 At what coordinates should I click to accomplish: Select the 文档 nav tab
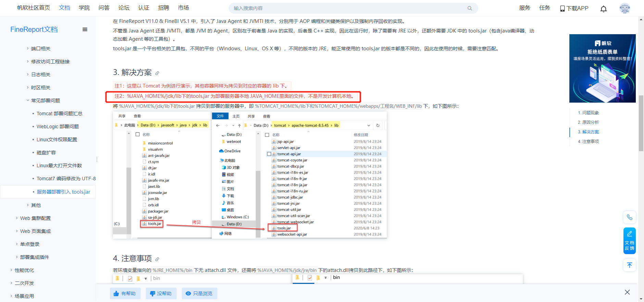point(64,8)
